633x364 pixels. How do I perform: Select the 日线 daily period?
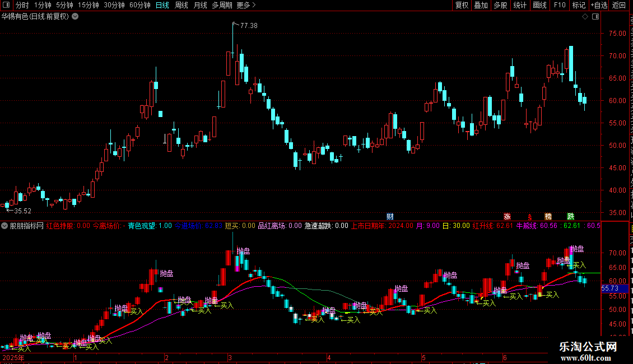point(162,5)
